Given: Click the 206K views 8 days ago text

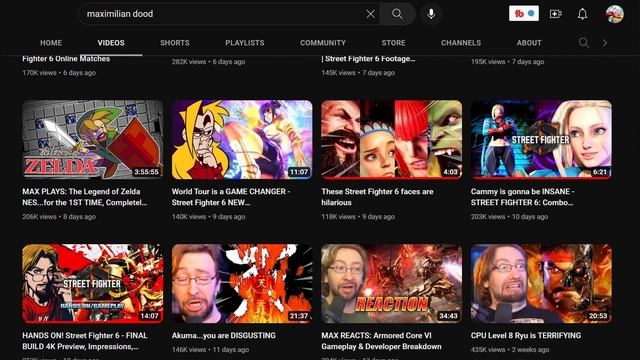Looking at the screenshot, I should (59, 217).
